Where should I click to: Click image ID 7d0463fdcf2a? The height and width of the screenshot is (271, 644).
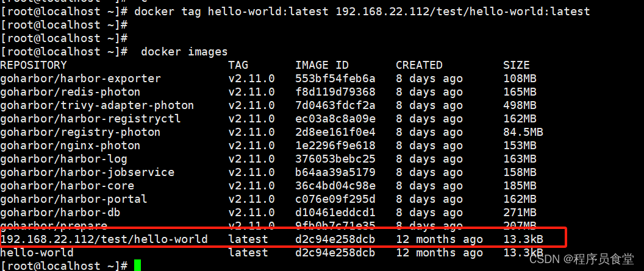coord(335,105)
